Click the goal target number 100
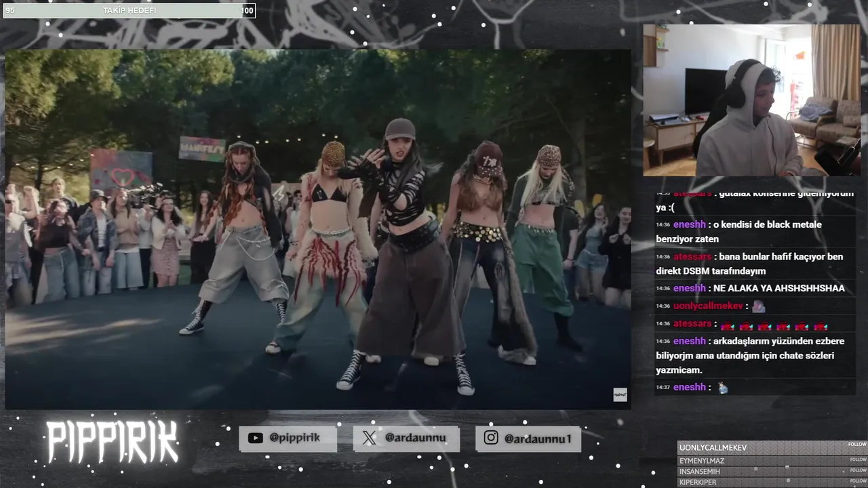 (x=247, y=11)
